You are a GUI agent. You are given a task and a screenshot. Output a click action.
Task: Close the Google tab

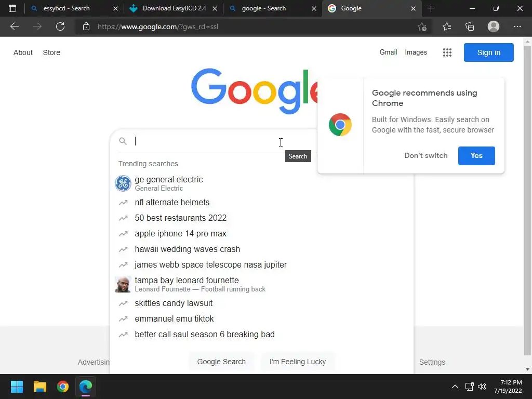(413, 8)
